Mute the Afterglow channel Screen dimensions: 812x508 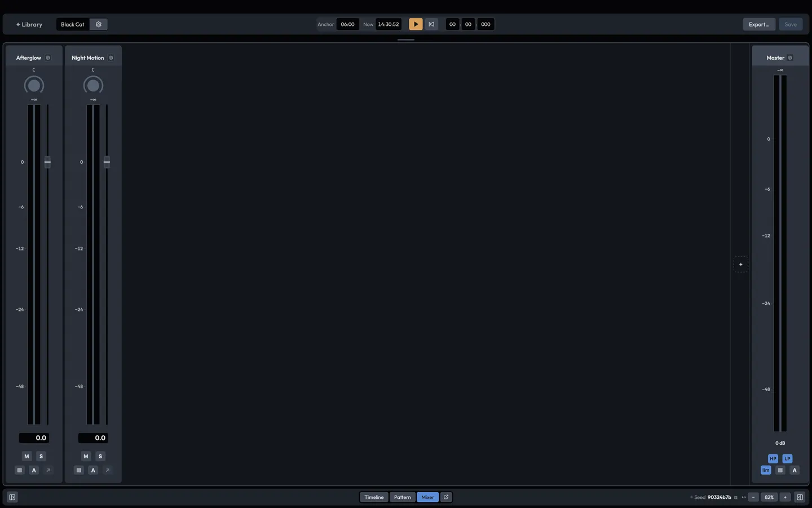click(x=27, y=456)
